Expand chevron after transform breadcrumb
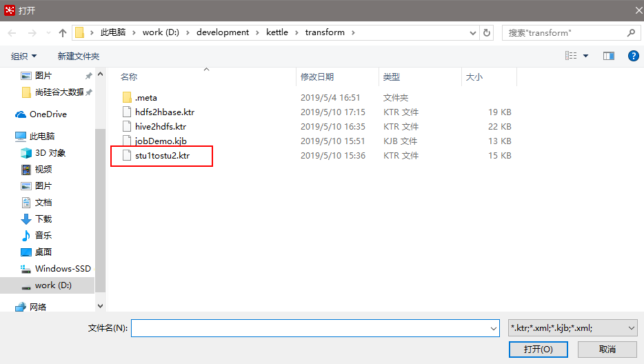The image size is (644, 364). [353, 33]
